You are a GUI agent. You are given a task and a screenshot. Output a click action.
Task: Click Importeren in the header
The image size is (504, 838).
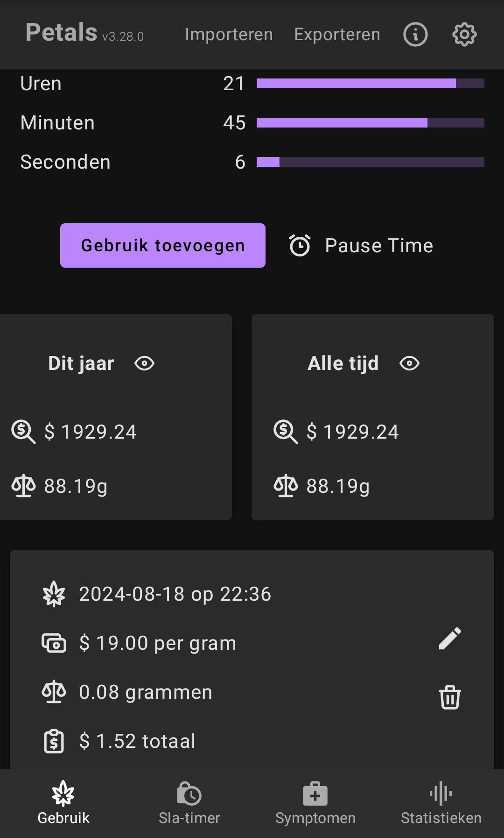click(229, 35)
